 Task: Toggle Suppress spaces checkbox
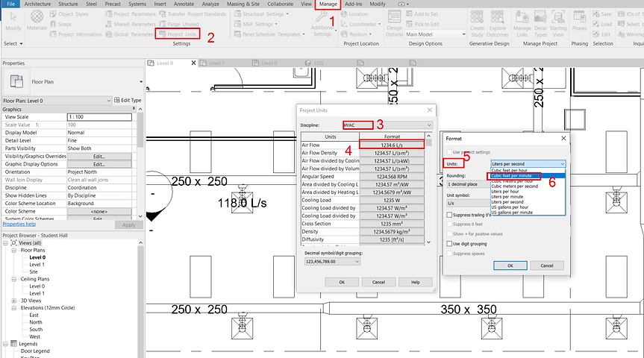pos(449,254)
